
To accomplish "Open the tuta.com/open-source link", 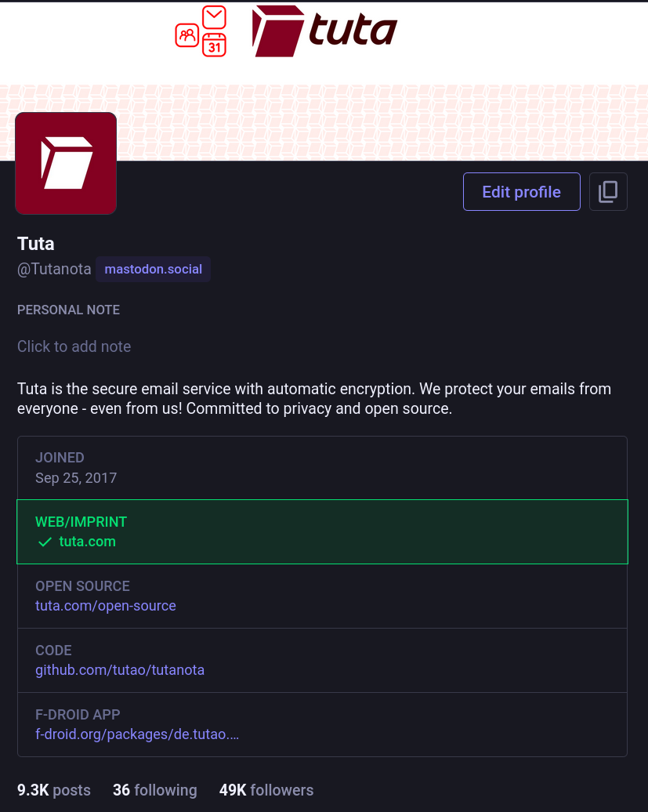I will (106, 606).
